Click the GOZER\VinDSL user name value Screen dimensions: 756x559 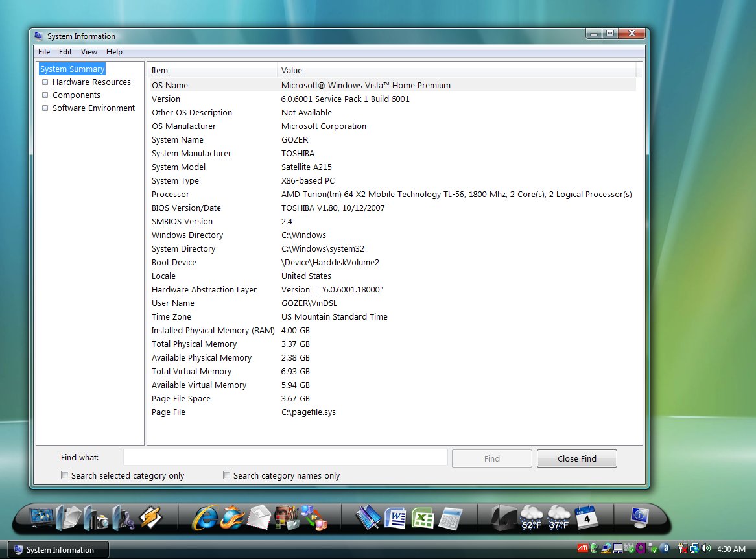(309, 303)
